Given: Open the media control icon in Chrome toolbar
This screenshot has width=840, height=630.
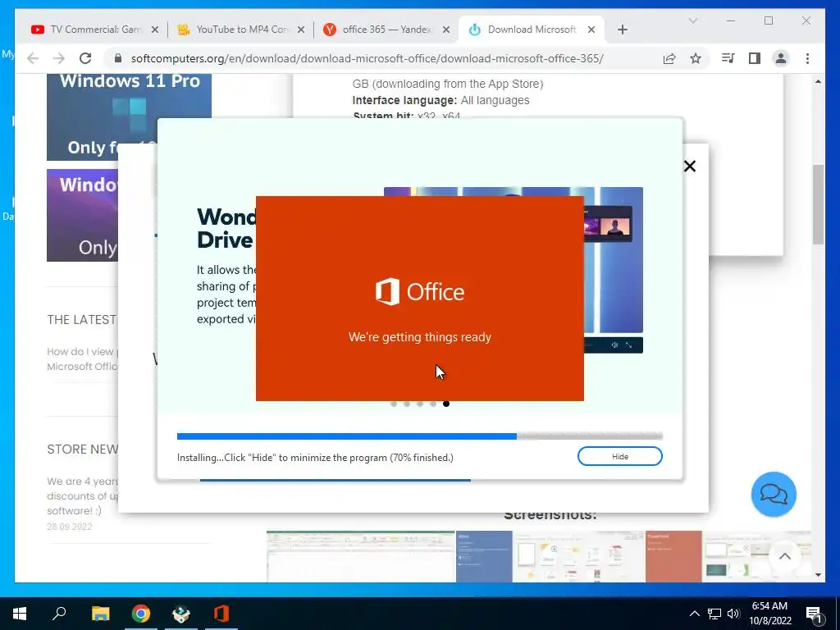Looking at the screenshot, I should tap(728, 58).
